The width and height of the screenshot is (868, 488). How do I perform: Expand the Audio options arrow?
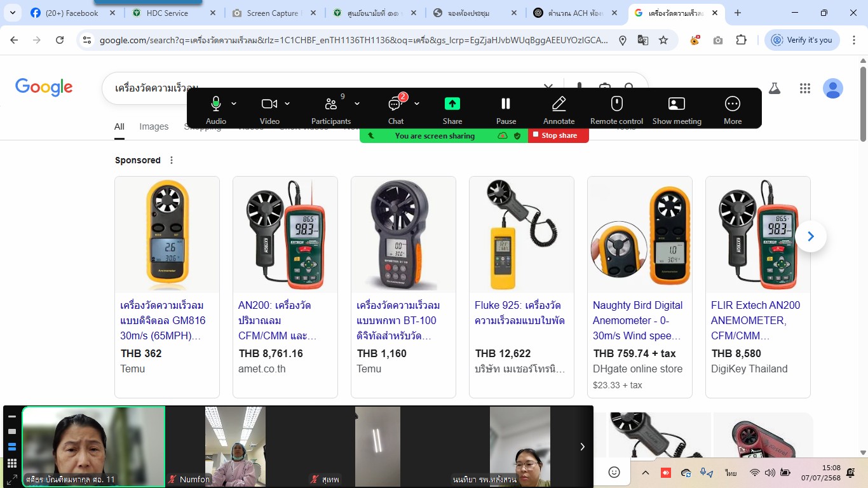click(234, 104)
